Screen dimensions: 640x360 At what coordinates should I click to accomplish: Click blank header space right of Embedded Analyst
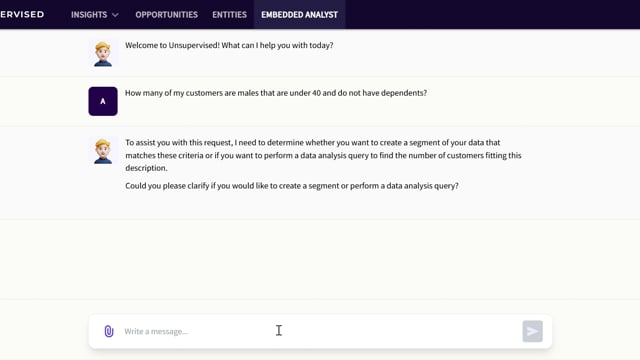(x=490, y=14)
